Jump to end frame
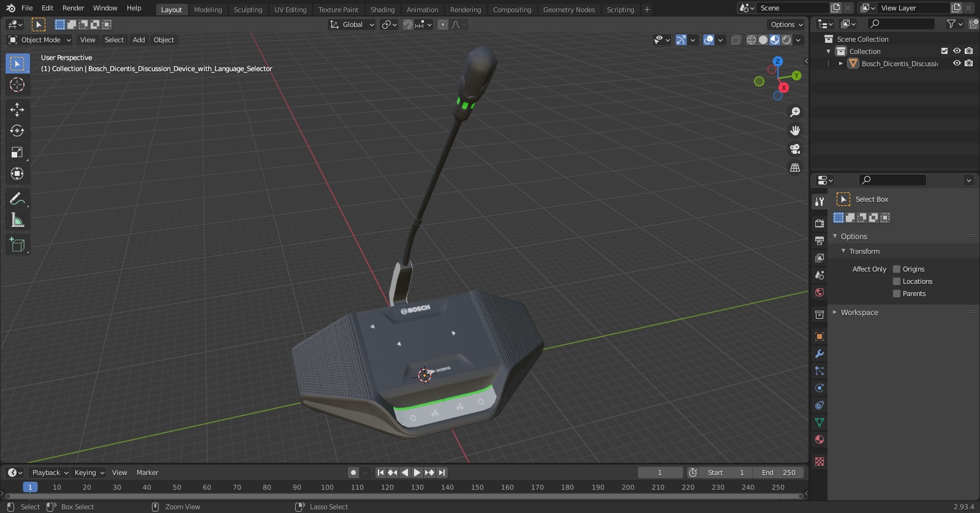The image size is (980, 513). pos(442,473)
